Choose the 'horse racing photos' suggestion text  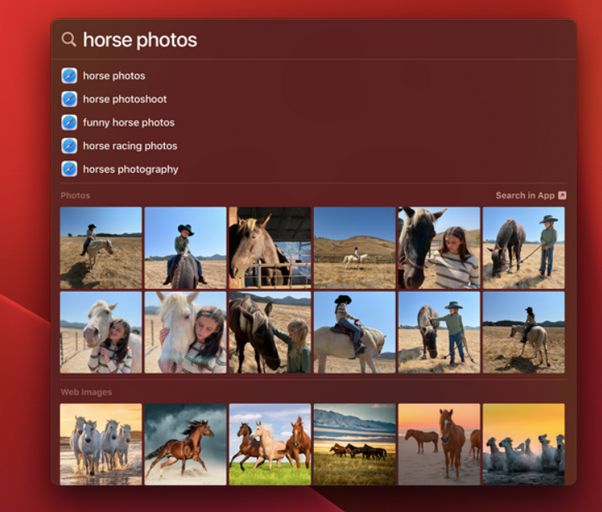point(130,146)
